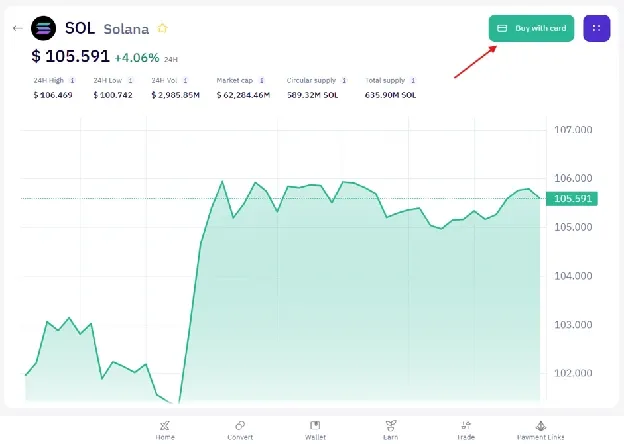Screen dimensions: 624x444
Task: Click the Solana name label
Action: point(126,29)
